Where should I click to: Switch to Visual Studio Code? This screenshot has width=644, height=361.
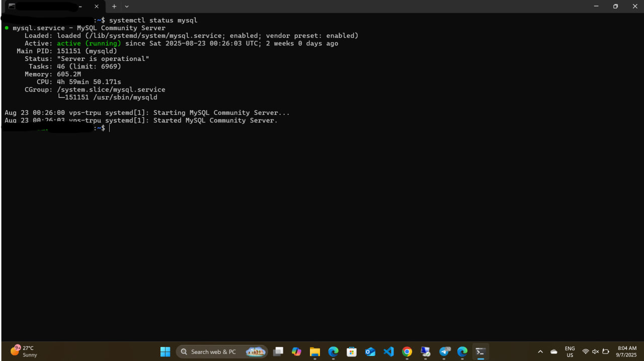tap(388, 351)
